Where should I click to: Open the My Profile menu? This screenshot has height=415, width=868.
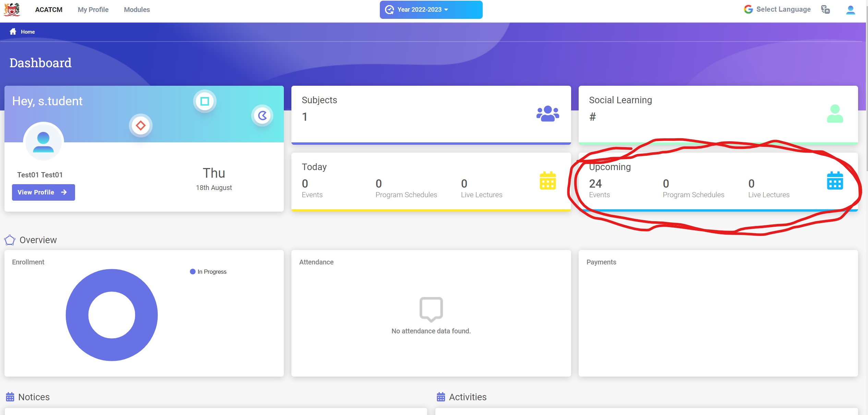click(93, 10)
